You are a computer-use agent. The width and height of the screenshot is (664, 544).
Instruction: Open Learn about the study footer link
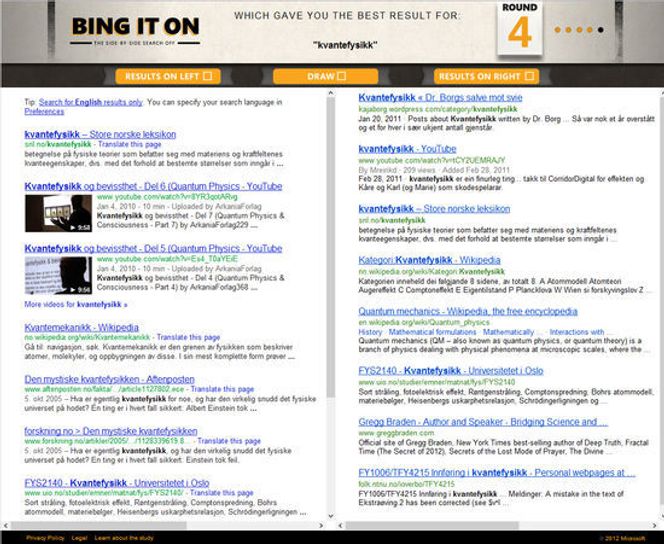[124, 538]
